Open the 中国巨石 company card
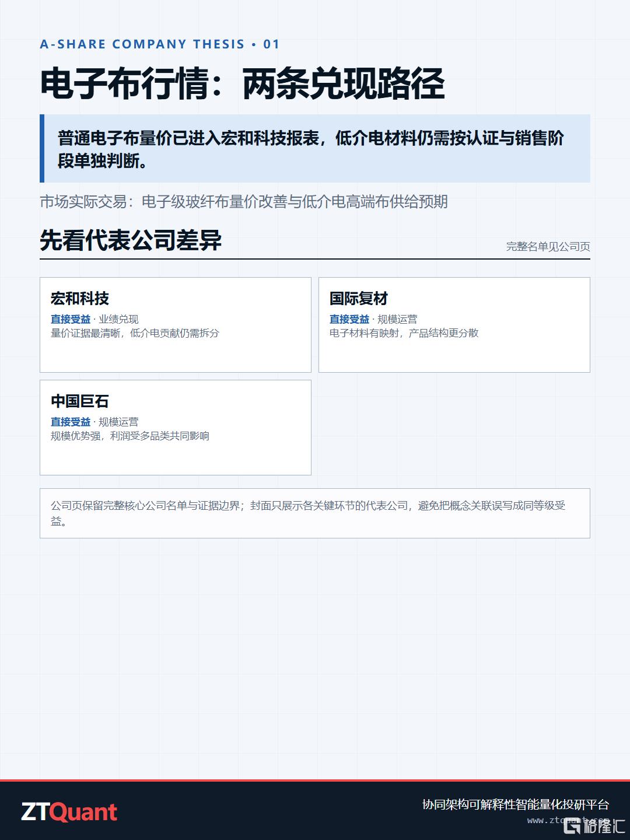Viewport: 630px width, 840px height. 176,428
